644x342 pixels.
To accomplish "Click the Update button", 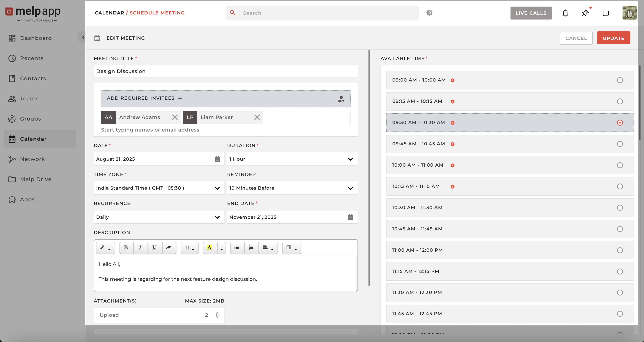I will point(613,38).
